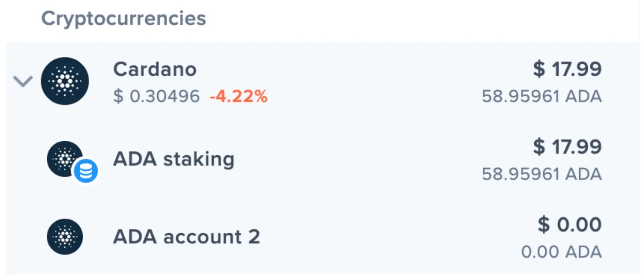
Task: Open ADA staking account label
Action: (174, 159)
